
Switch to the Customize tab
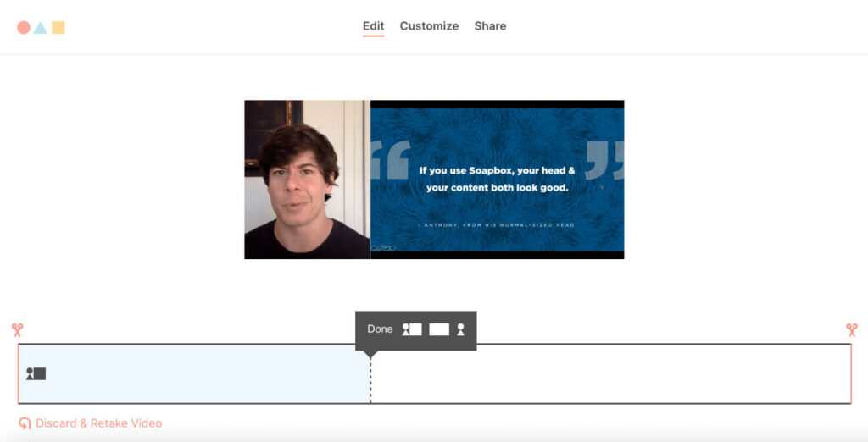429,26
